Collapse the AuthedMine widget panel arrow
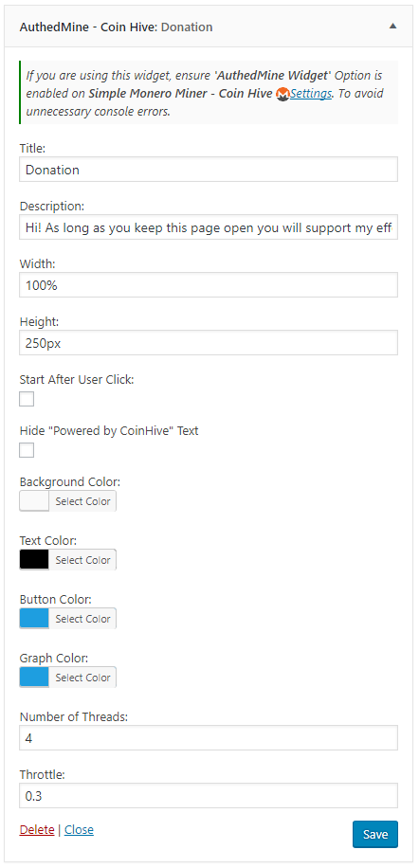419x868 pixels. [x=393, y=26]
